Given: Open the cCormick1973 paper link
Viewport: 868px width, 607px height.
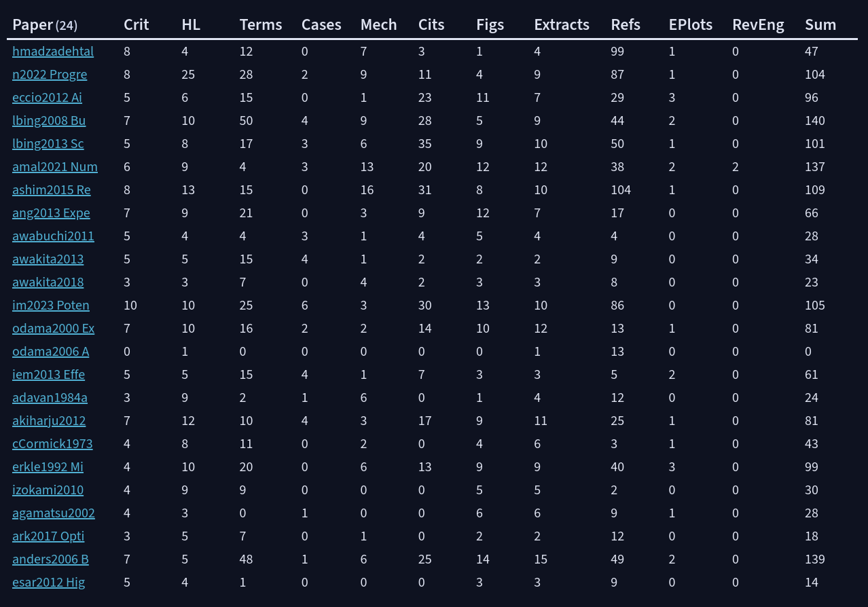Looking at the screenshot, I should [x=52, y=444].
